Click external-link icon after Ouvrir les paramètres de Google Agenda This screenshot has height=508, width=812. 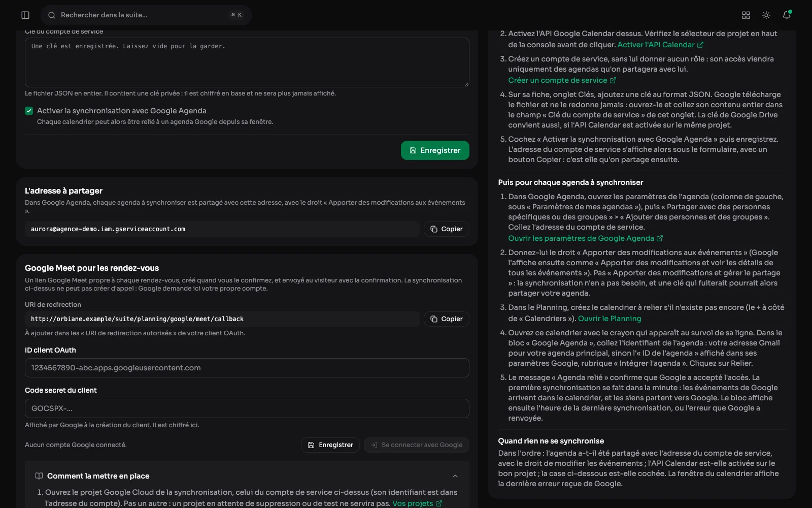[660, 238]
